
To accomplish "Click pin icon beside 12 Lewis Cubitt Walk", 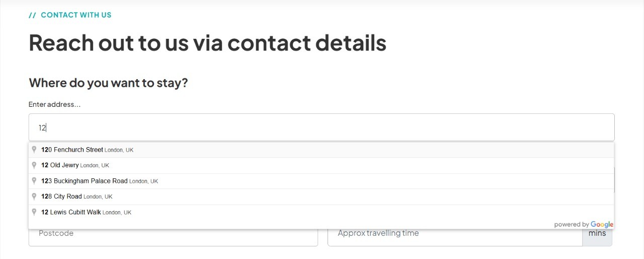I will tap(34, 212).
